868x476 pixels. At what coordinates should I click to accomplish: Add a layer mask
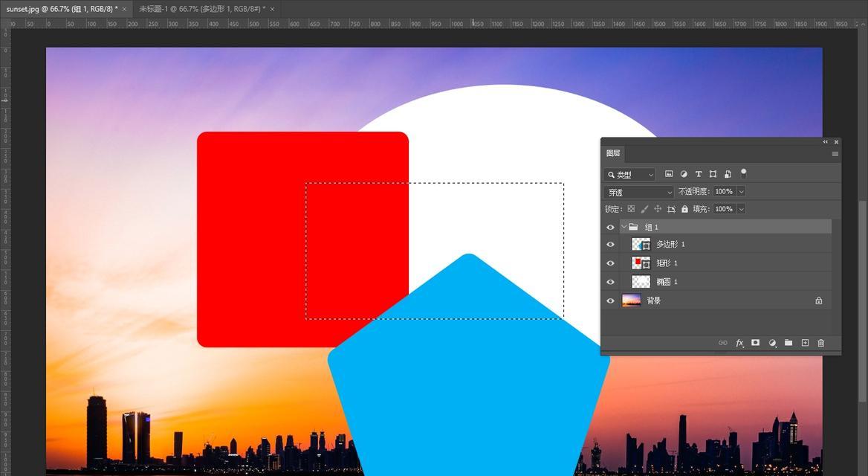pyautogui.click(x=755, y=343)
